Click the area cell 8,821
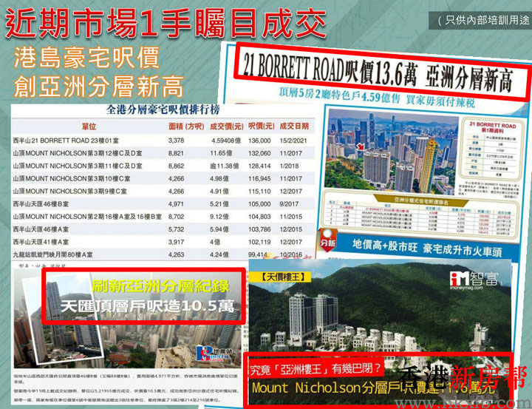 coord(176,154)
